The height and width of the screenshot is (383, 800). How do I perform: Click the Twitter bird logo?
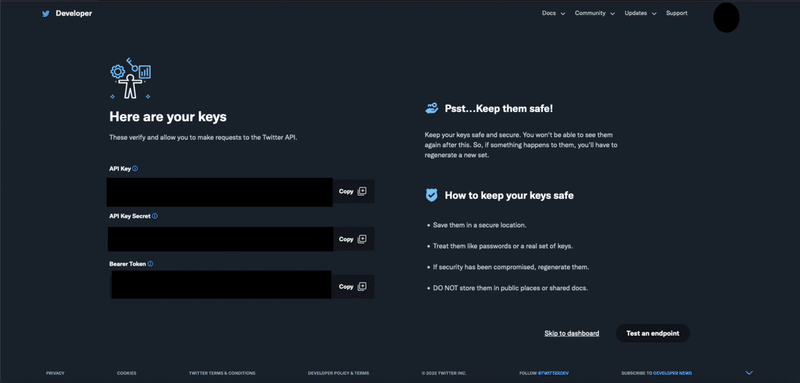[x=45, y=14]
